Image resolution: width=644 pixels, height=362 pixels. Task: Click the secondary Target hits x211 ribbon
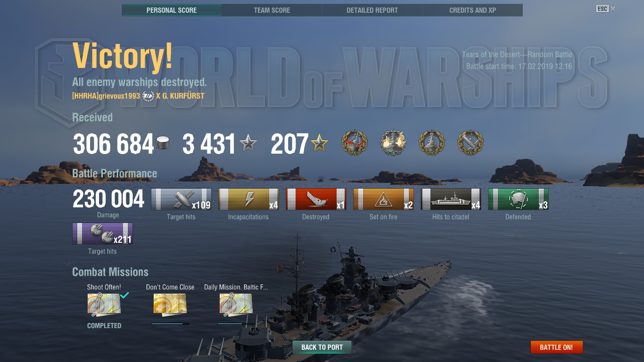pyautogui.click(x=102, y=234)
